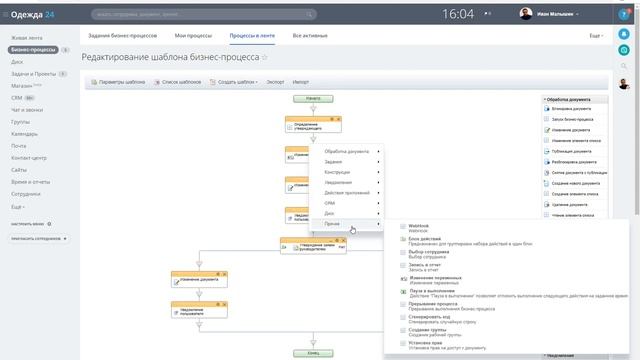
Task: Expand Действия приложений in the context menu
Action: pos(347,193)
